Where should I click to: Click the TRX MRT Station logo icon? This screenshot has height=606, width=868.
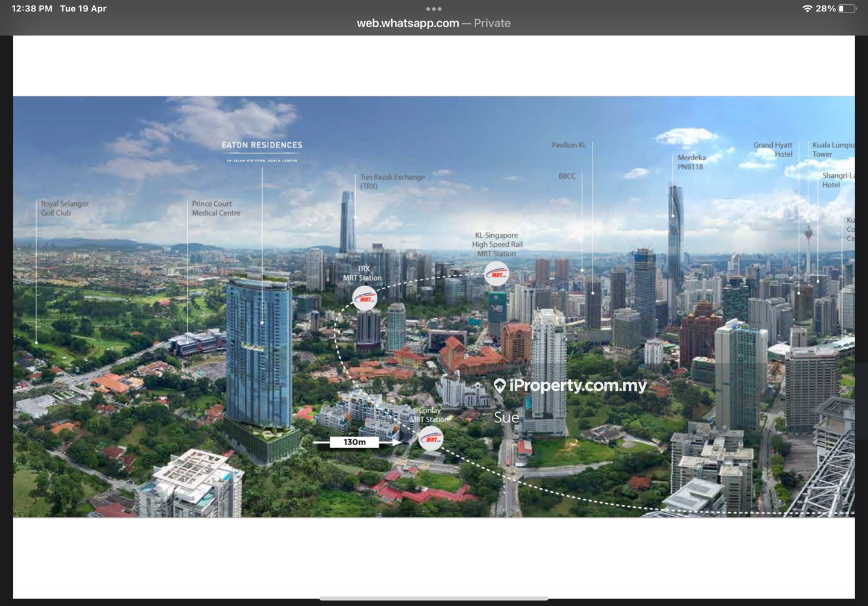coord(365,298)
